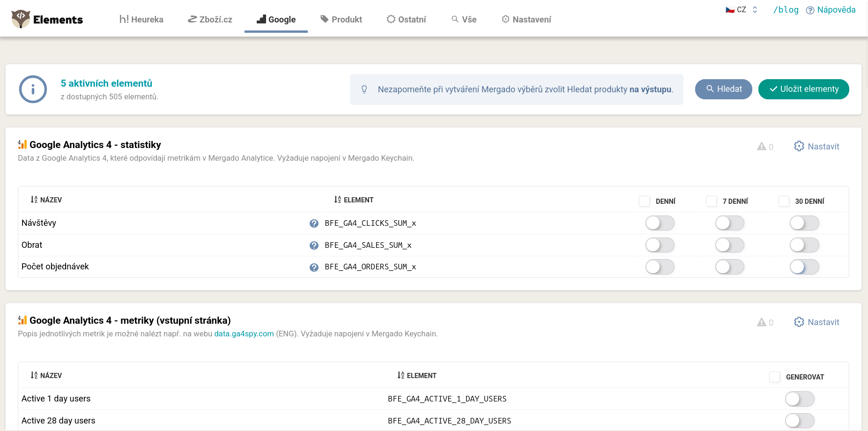Image resolution: width=868 pixels, height=431 pixels.
Task: Click help icon next to BFE_GA4_ORDERS_SUM_x
Action: point(314,268)
